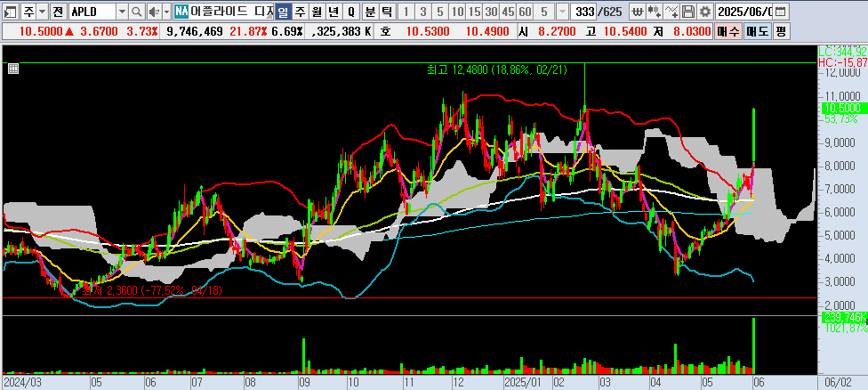Select the 일 daily chart period
The height and width of the screenshot is (390, 868).
283,11
